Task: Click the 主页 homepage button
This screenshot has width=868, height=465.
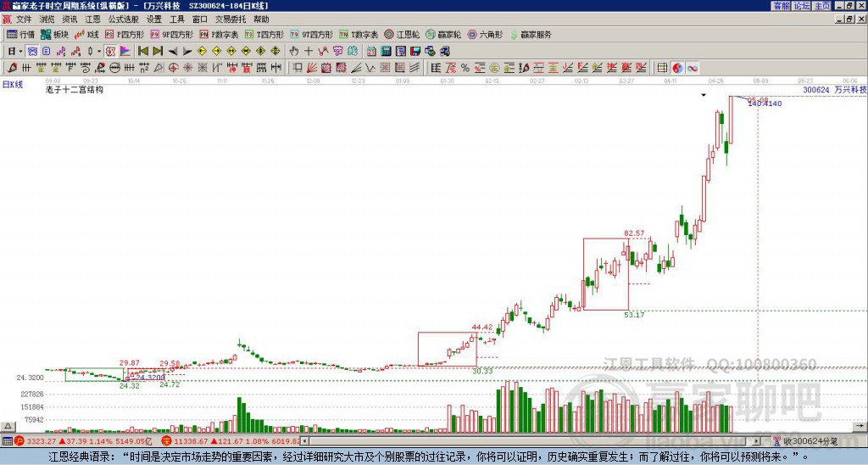Action: pos(822,6)
